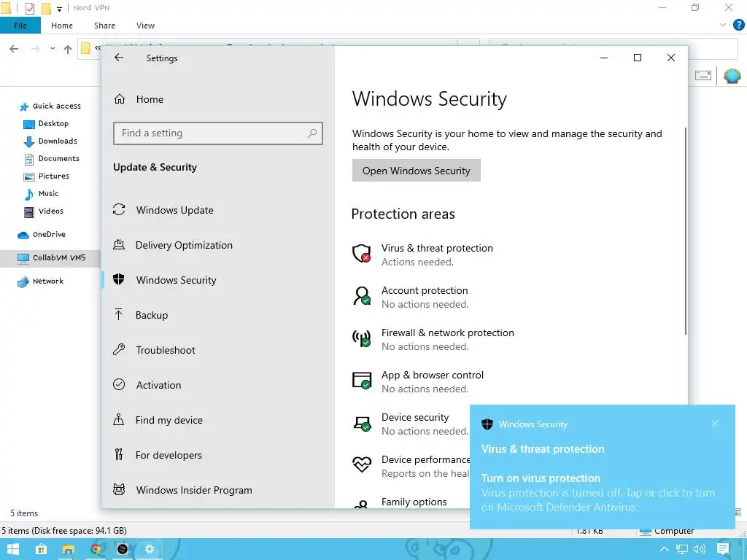
Task: Show hidden tray icons chevron
Action: click(x=664, y=550)
